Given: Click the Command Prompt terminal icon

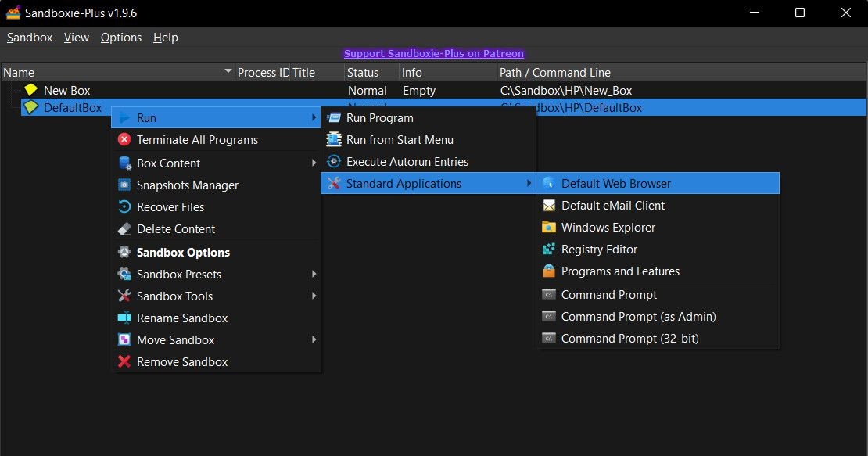Looking at the screenshot, I should pos(549,294).
